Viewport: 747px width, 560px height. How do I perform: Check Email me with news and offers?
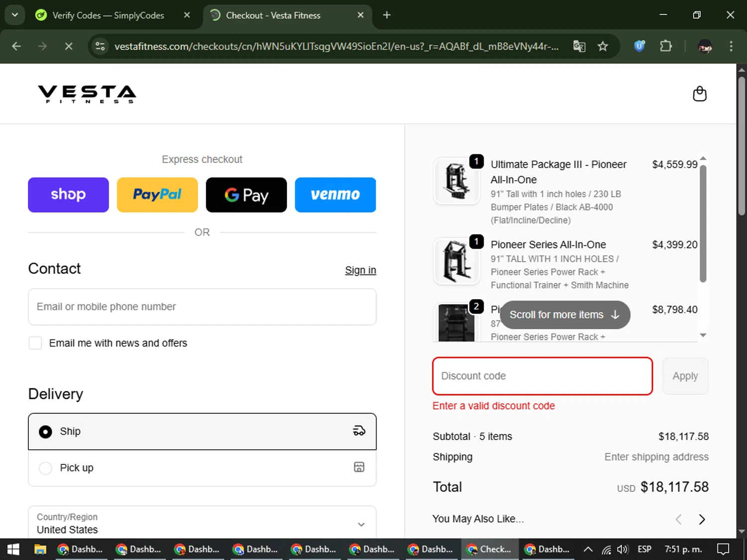35,343
